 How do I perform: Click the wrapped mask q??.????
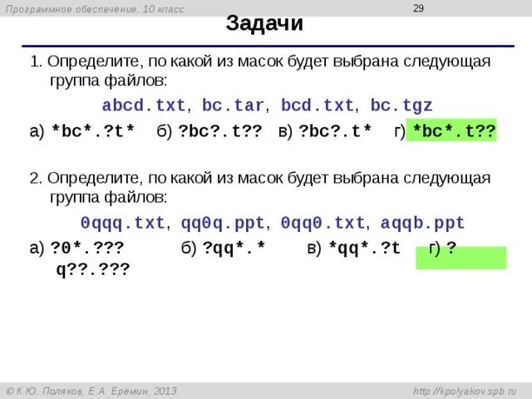[x=93, y=270]
